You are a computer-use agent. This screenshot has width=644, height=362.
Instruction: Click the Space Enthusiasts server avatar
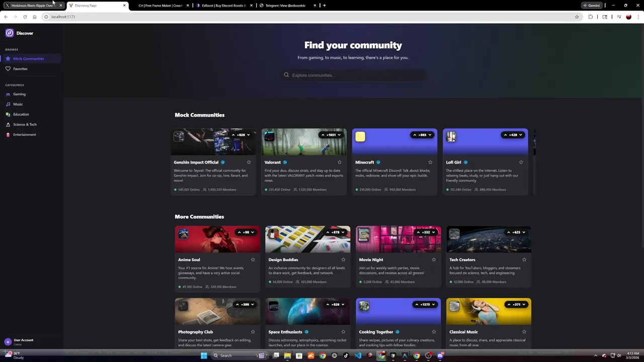[x=273, y=306]
